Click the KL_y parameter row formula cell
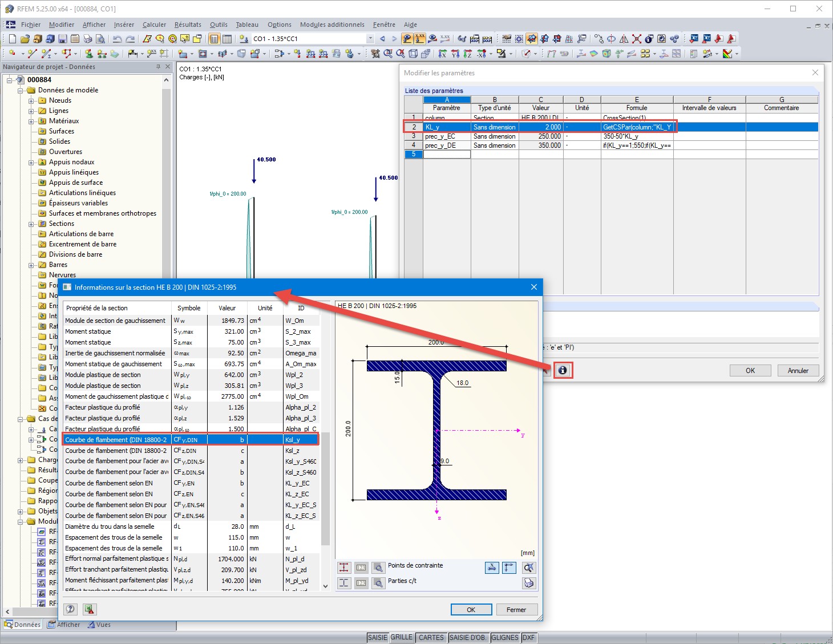 pyautogui.click(x=637, y=127)
